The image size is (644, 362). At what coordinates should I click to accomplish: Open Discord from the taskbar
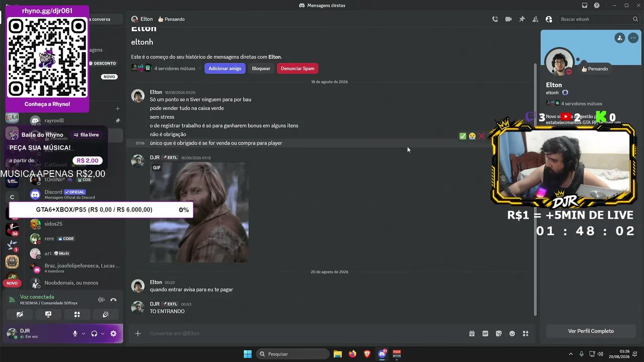tap(382, 354)
